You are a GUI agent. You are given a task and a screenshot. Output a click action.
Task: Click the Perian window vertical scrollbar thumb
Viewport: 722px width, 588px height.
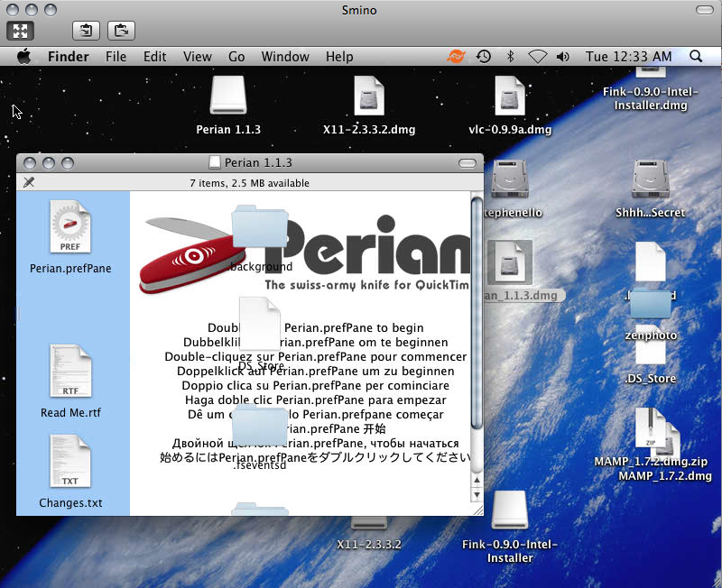point(477,313)
